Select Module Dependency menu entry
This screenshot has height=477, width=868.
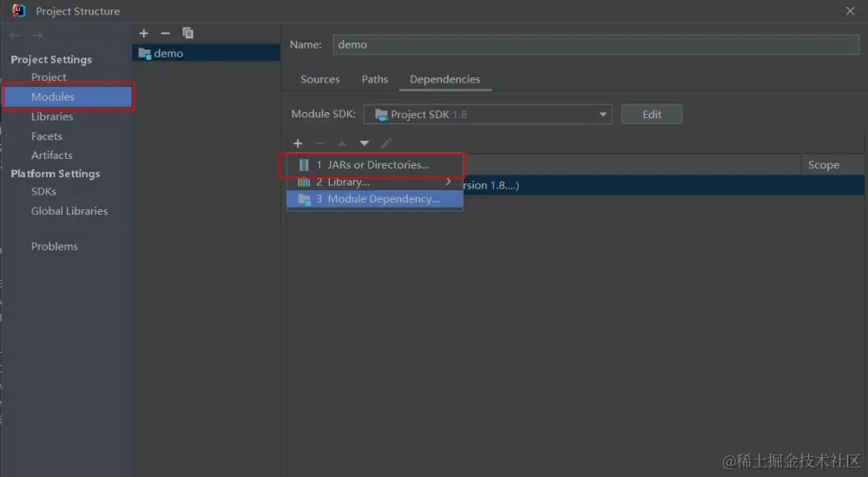pyautogui.click(x=375, y=199)
